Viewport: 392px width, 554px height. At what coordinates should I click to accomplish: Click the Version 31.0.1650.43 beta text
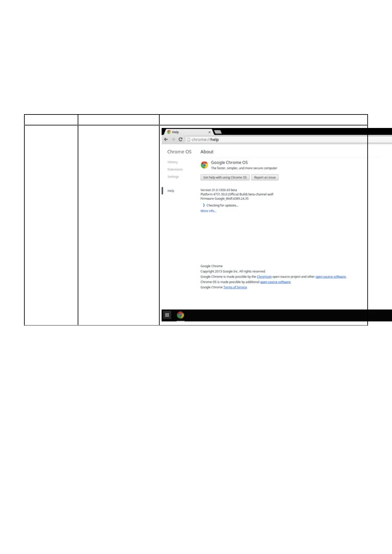pos(219,190)
